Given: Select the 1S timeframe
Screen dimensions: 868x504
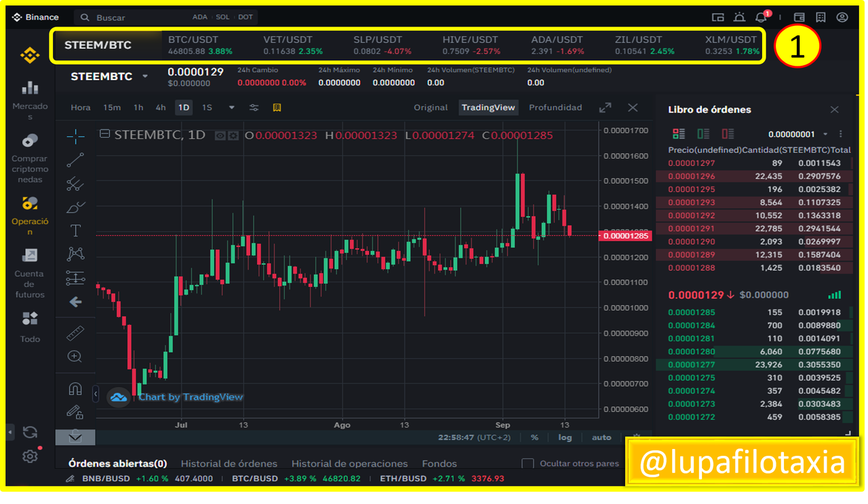Looking at the screenshot, I should coord(207,108).
